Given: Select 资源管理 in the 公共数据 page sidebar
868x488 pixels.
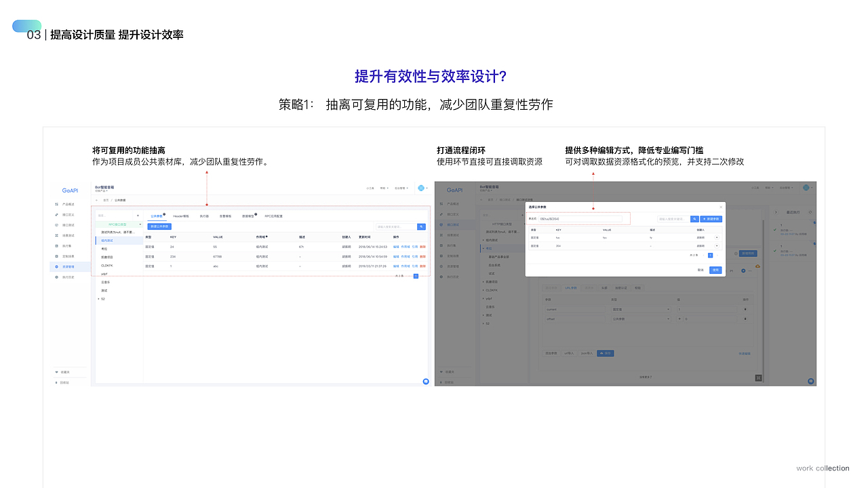Looking at the screenshot, I should click(x=68, y=266).
